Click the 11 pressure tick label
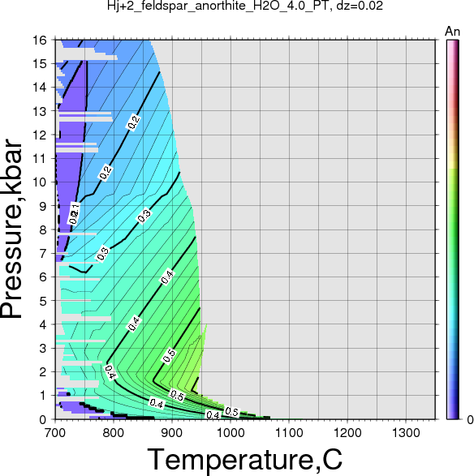Screen dimensions: 474x476 click(x=40, y=159)
